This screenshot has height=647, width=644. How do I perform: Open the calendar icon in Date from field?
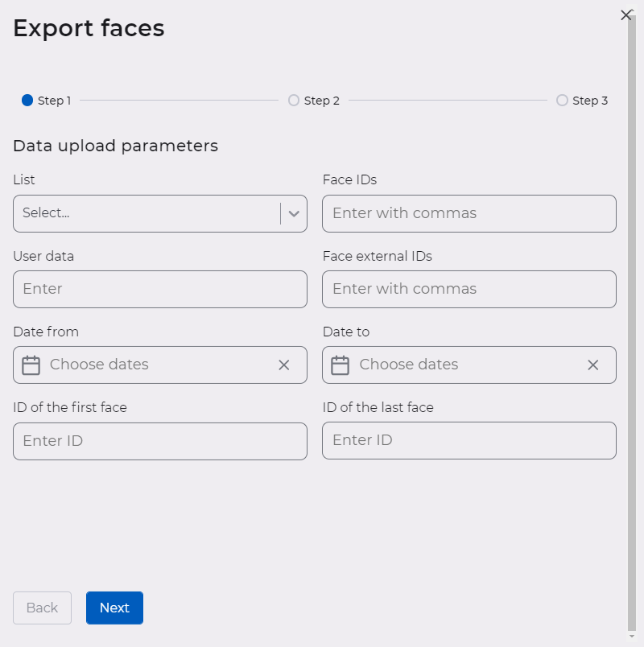click(x=31, y=365)
